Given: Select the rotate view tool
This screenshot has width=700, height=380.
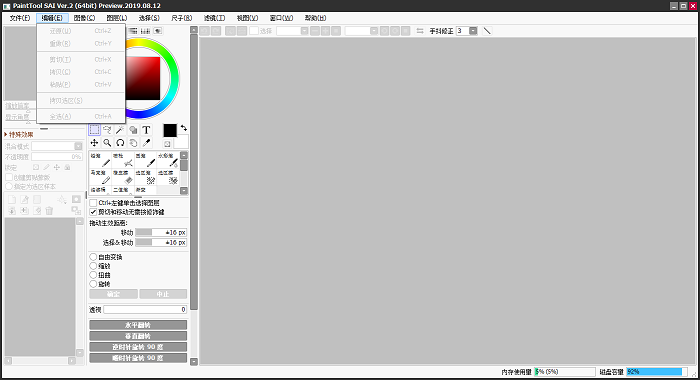Looking at the screenshot, I should pyautogui.click(x=120, y=143).
